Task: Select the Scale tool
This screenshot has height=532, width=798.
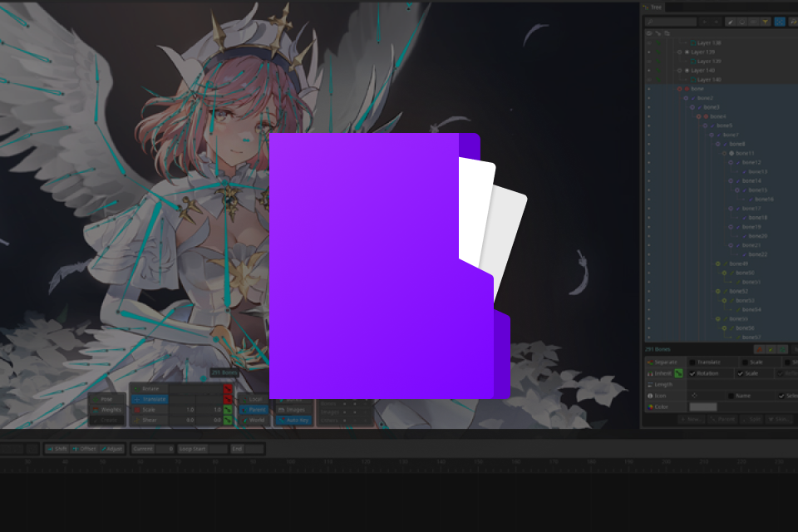Action: pyautogui.click(x=150, y=410)
